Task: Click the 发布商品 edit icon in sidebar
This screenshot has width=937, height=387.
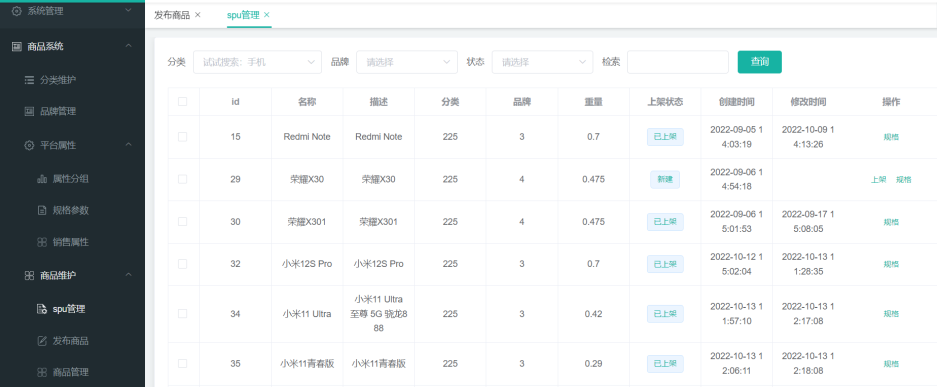Action: tap(42, 341)
